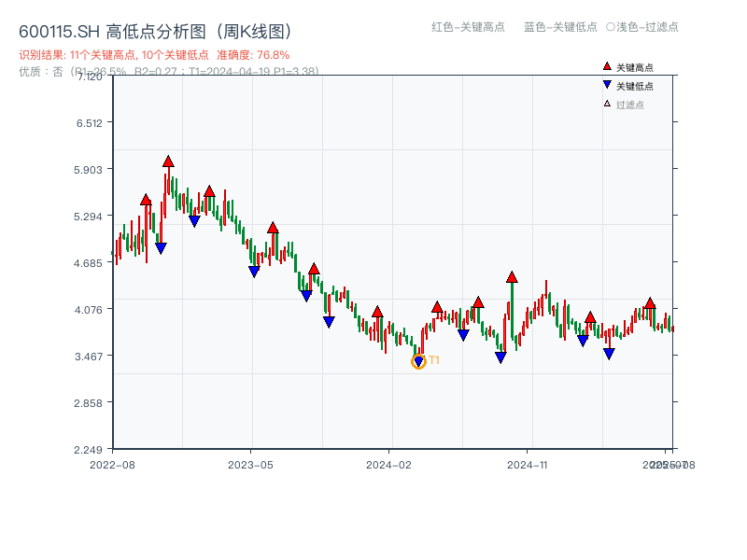The image size is (747, 560).
Task: Click the red triangle icon in the 关键高点 legend
Action: (x=607, y=66)
